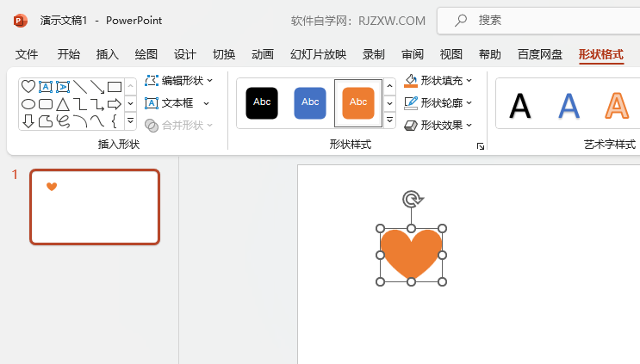Select slide 1 thumbnail
Image resolution: width=640 pixels, height=364 pixels.
(x=95, y=207)
